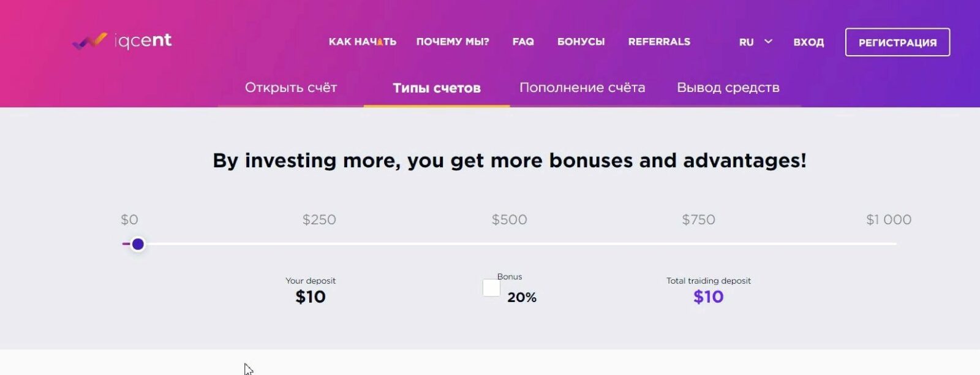Click the iqcent brand name text
Image resolution: width=980 pixels, height=375 pixels.
[x=143, y=40]
